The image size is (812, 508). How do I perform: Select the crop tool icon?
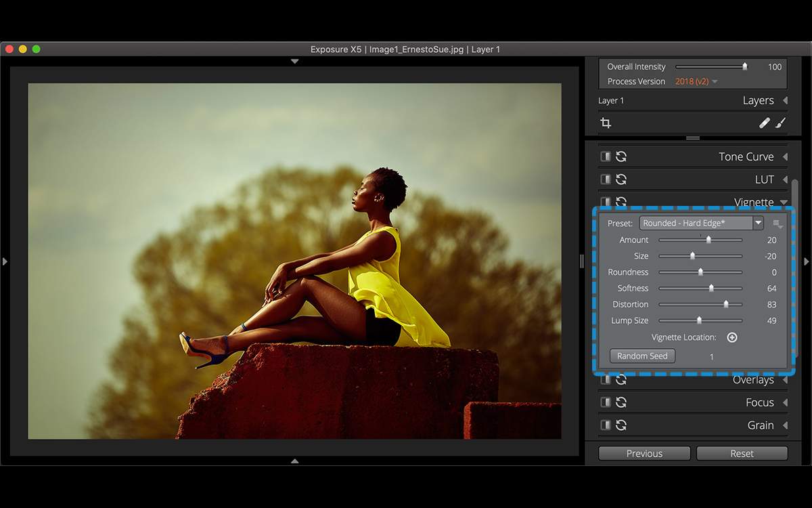[x=606, y=123]
